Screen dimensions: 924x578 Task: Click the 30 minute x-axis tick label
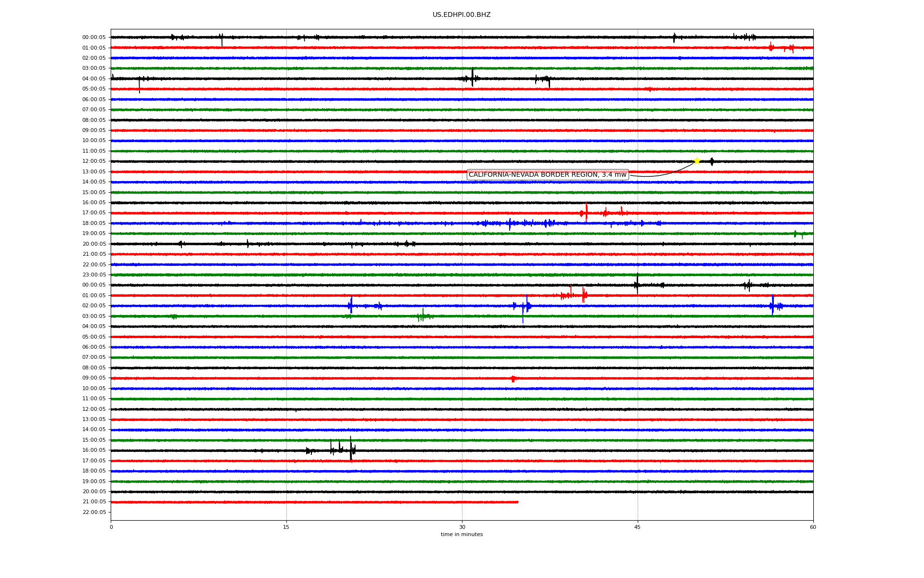click(x=462, y=527)
